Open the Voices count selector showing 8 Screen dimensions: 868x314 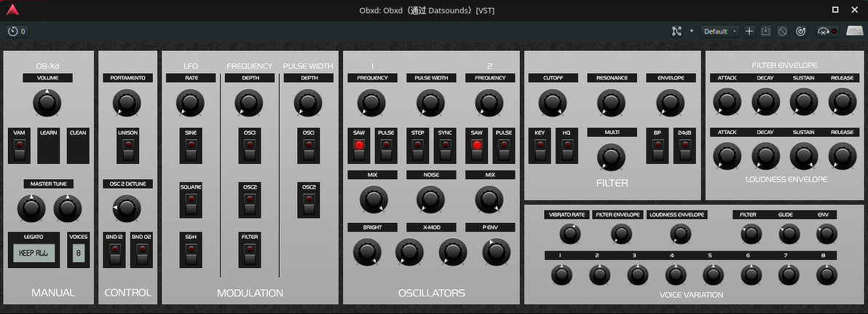pyautogui.click(x=78, y=254)
